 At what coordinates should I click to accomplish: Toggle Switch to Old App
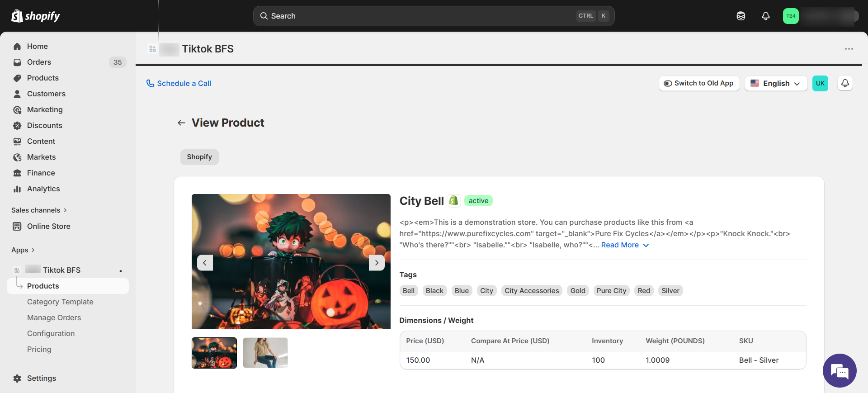pyautogui.click(x=698, y=83)
